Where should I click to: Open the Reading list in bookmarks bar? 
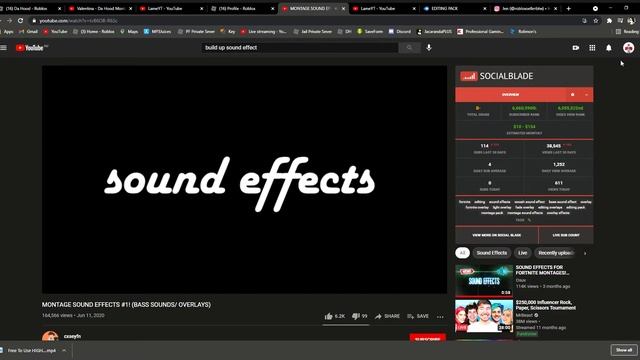[x=627, y=31]
